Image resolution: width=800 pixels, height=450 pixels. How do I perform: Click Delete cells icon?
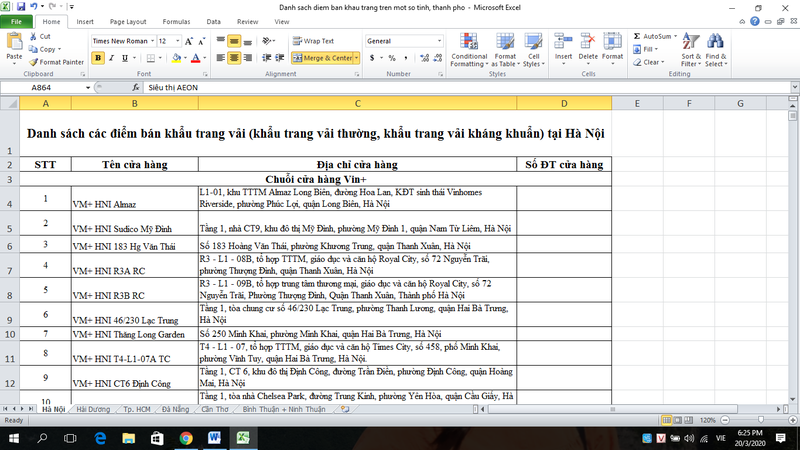tap(588, 42)
